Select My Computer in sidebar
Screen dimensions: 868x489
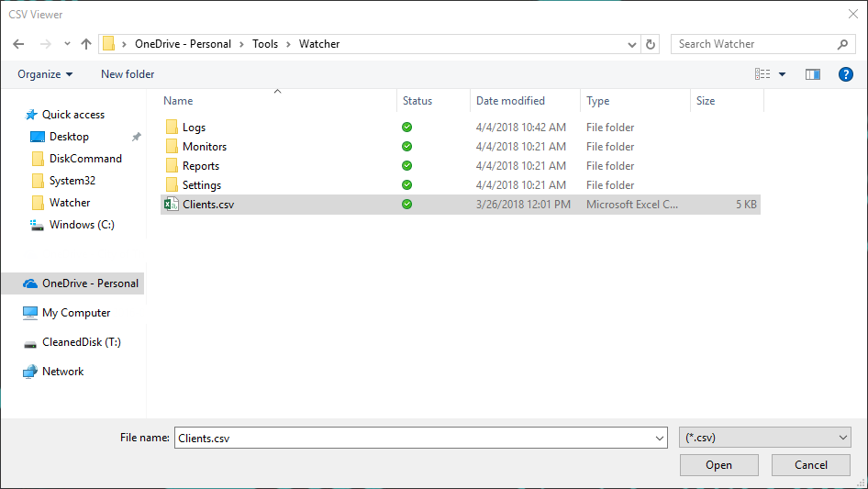pos(76,313)
